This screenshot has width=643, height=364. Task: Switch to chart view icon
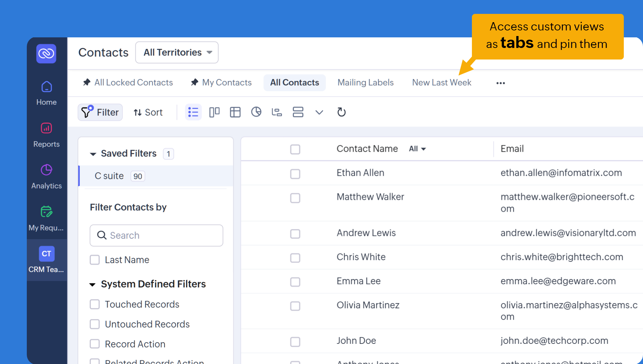(x=256, y=112)
